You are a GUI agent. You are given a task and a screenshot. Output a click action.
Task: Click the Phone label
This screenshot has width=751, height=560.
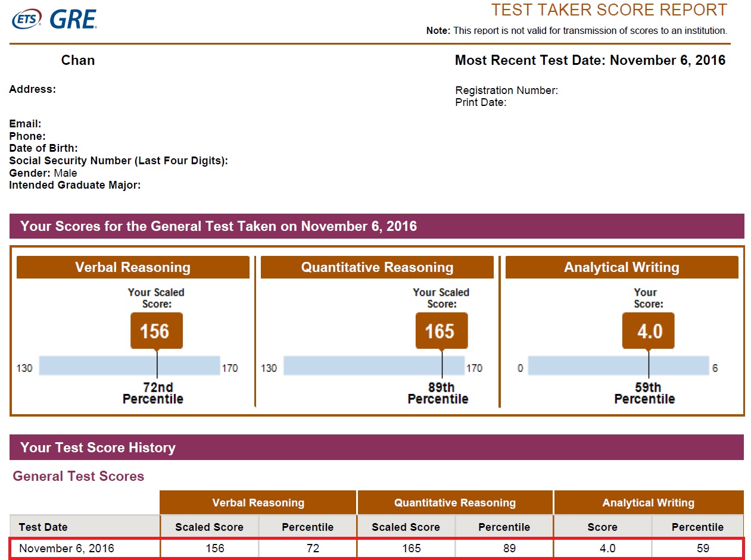coord(27,136)
